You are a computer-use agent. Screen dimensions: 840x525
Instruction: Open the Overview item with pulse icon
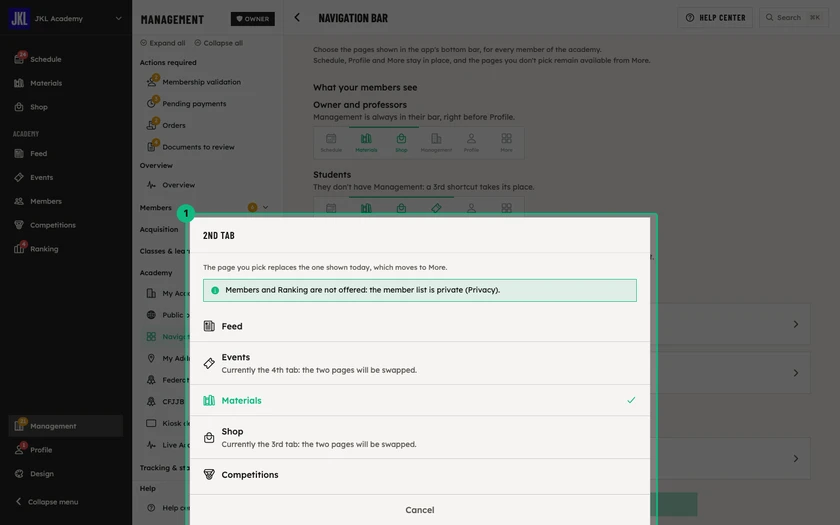coord(178,185)
